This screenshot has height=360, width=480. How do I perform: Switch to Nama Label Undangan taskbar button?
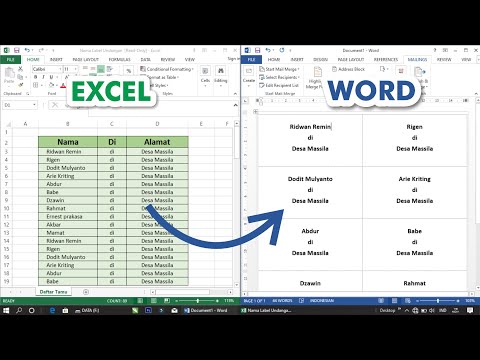[266, 310]
